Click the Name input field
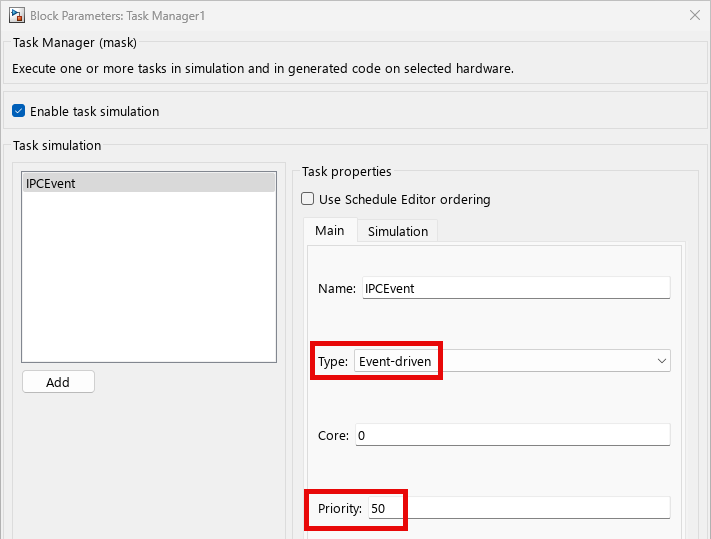 516,288
